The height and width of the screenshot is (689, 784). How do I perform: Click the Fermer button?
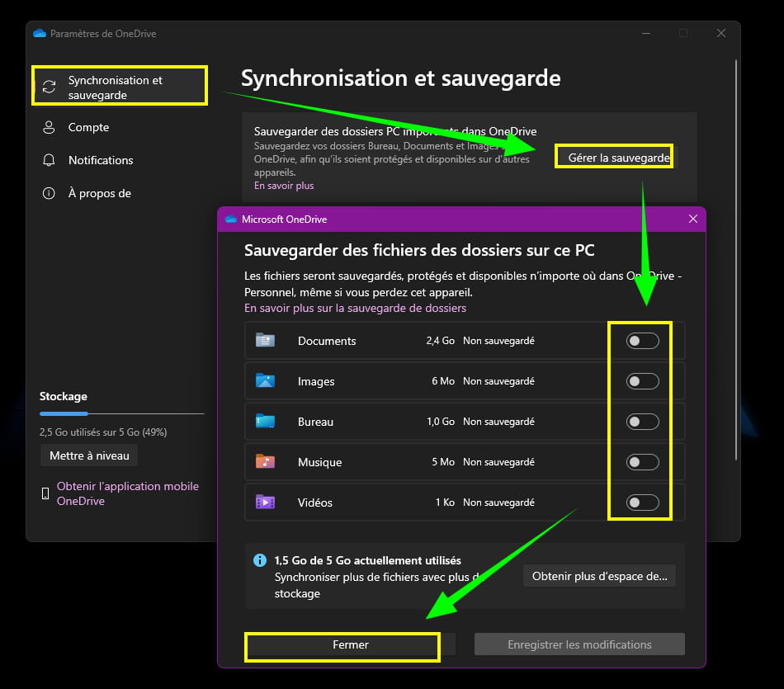click(351, 645)
